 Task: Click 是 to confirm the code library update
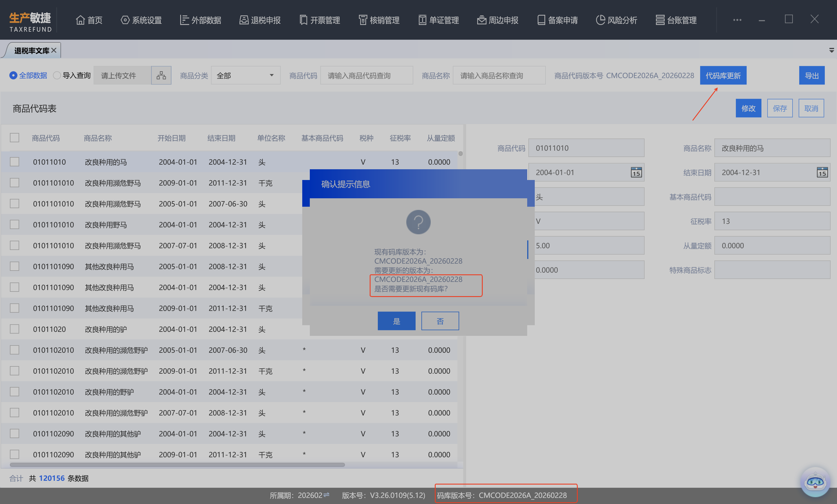(x=396, y=321)
